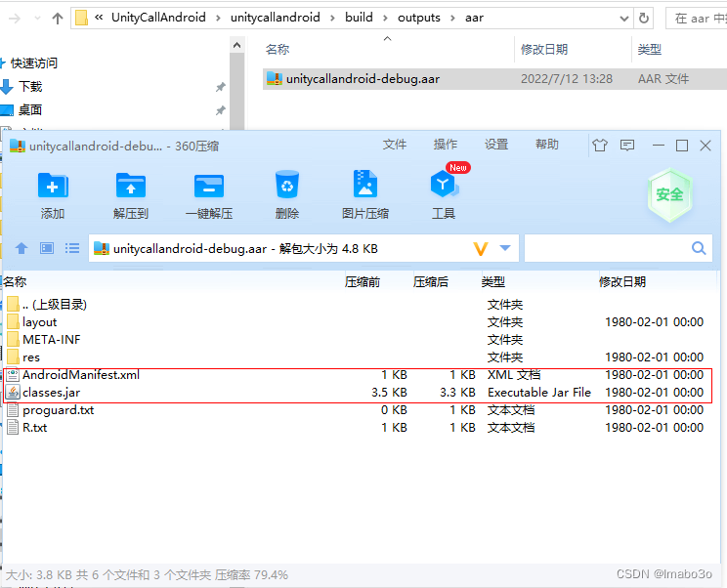Click the pin icon next to 下载
This screenshot has height=588, width=727.
click(221, 87)
